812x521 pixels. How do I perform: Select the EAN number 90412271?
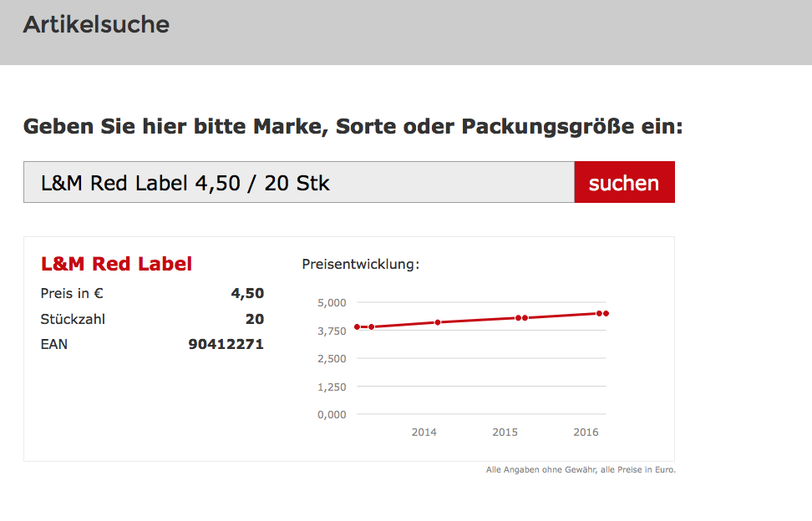[226, 344]
